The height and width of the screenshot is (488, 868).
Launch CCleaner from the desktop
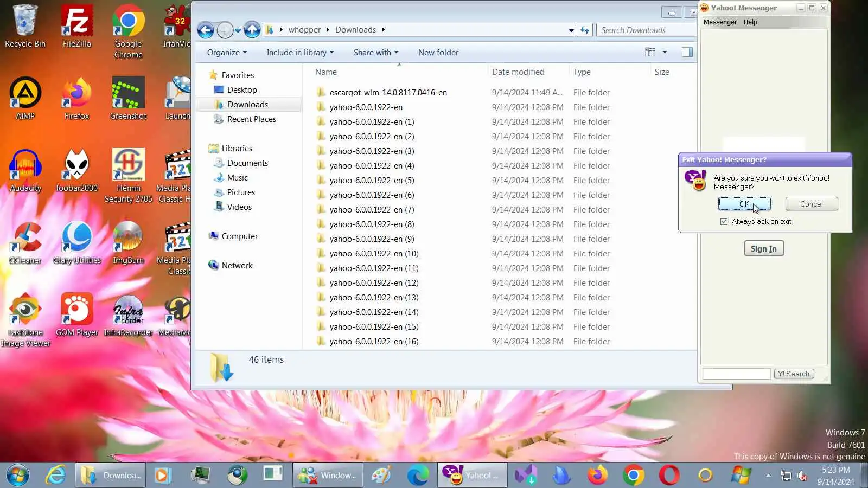[25, 242]
